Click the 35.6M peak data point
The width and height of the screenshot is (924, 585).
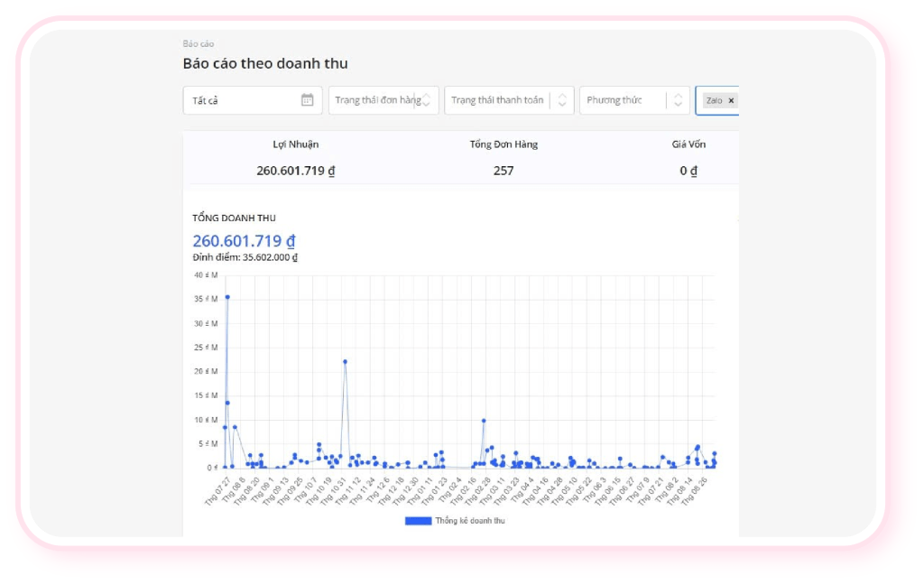(x=227, y=296)
